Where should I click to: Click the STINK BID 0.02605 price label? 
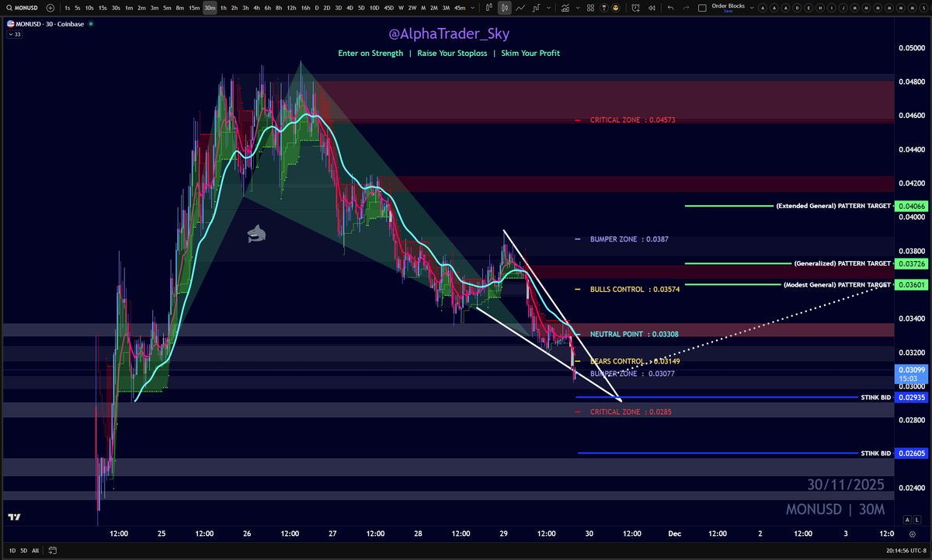(910, 453)
